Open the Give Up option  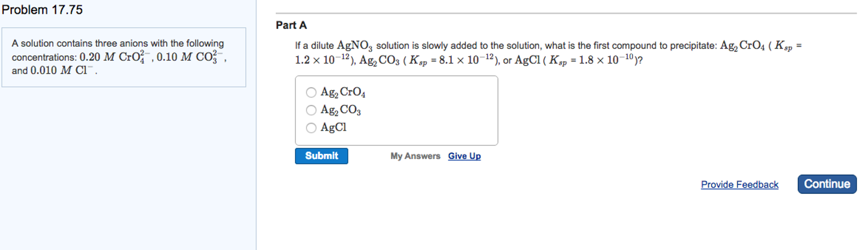coord(464,156)
